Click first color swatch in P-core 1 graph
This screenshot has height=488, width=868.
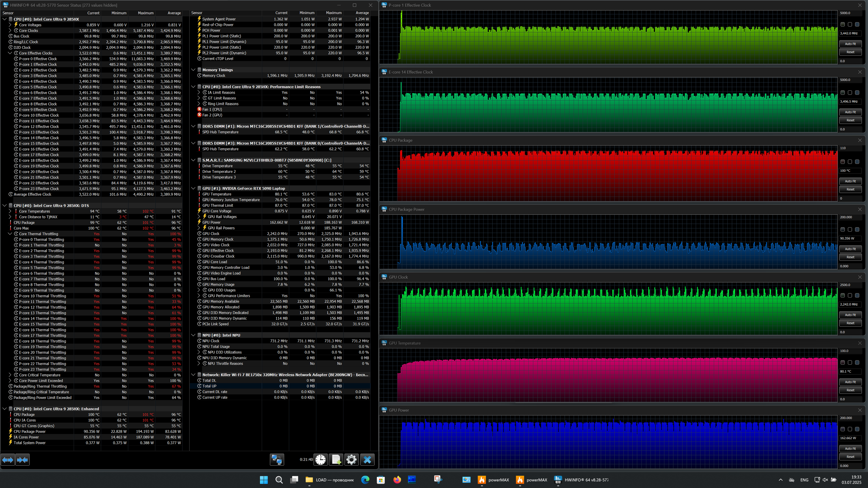(x=842, y=25)
